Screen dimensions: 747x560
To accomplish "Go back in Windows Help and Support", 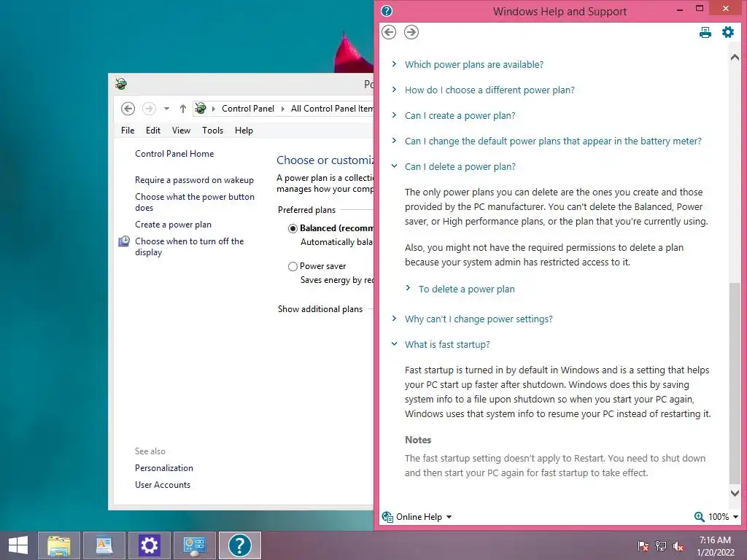I will [x=389, y=32].
